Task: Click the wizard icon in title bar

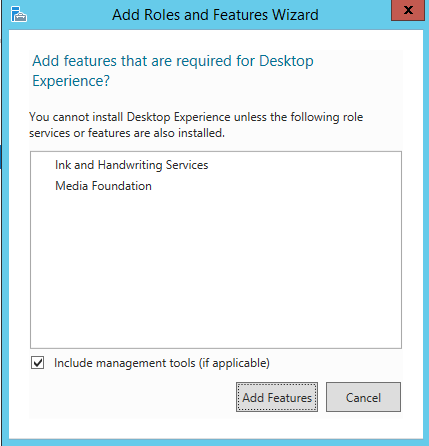Action: point(18,14)
